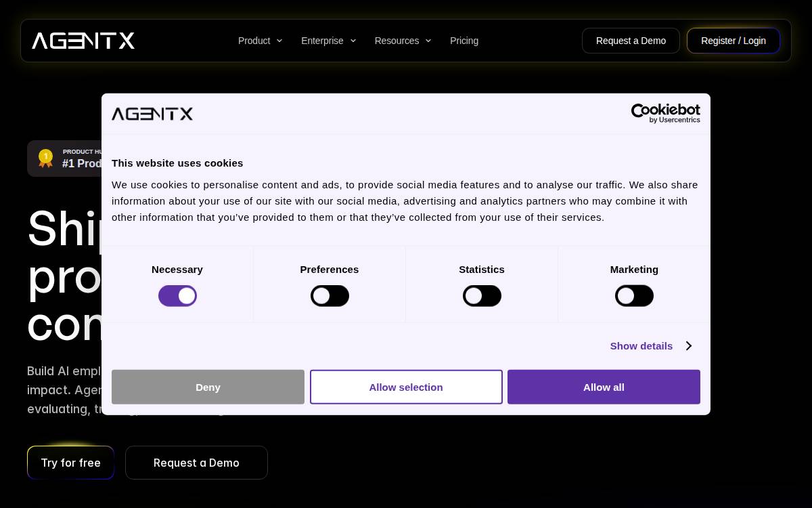Screen dimensions: 812x508
Task: Click the Necessary category label
Action: coord(177,270)
